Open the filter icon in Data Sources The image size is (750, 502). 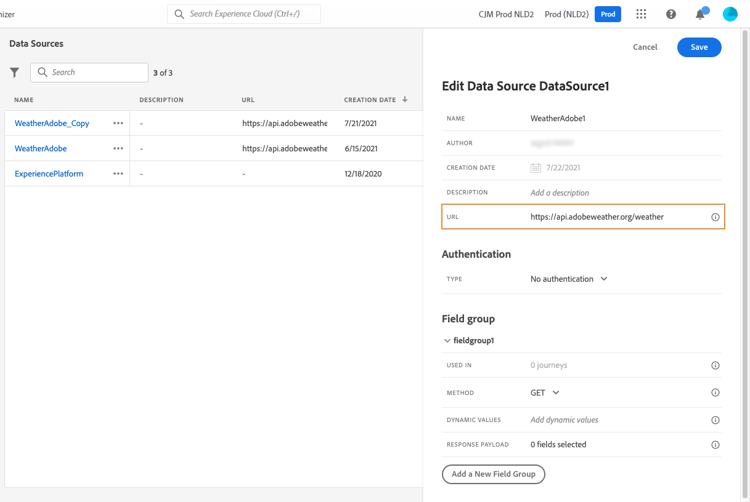pos(15,72)
